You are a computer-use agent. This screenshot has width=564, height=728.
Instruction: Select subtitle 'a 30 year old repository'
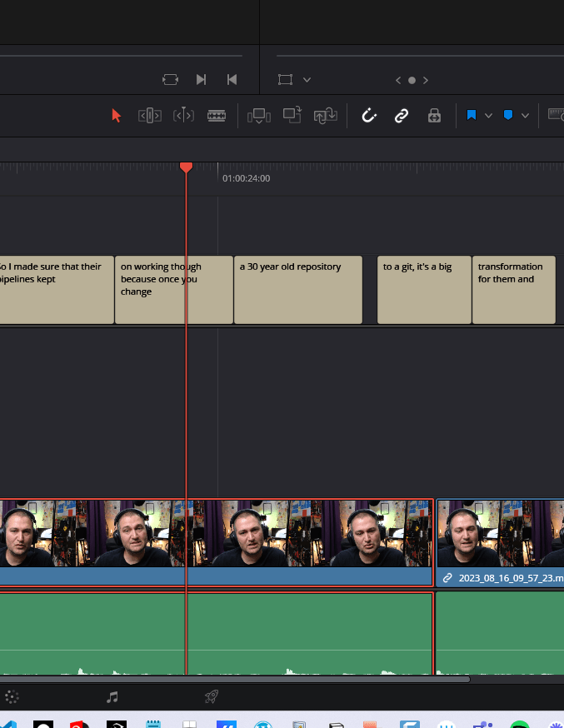tap(298, 290)
